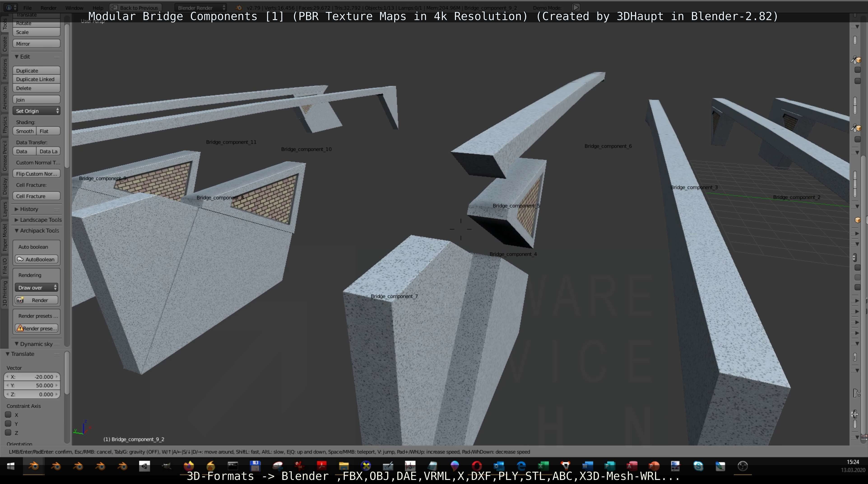Set shading to Smooth
This screenshot has width=868, height=484.
(x=25, y=131)
